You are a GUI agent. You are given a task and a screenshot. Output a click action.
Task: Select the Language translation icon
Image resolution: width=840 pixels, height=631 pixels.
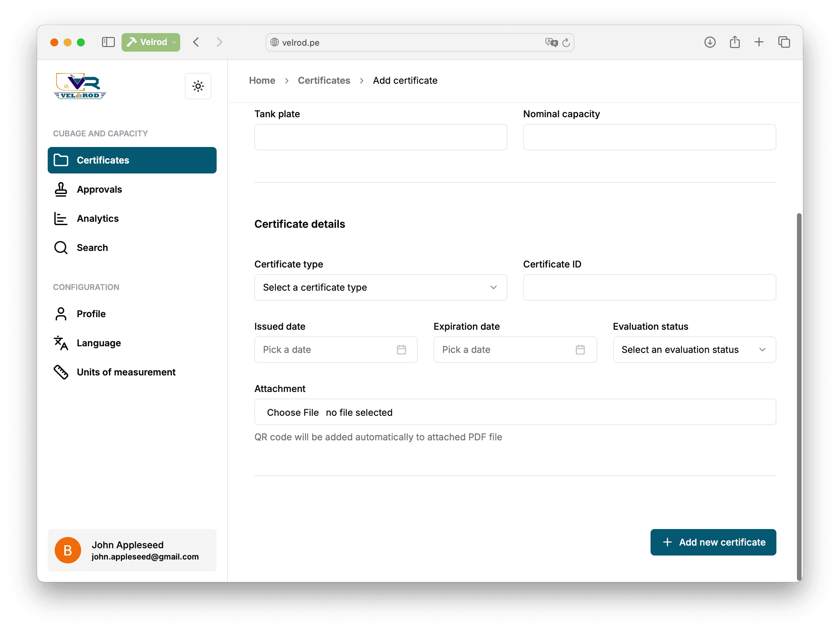(61, 343)
